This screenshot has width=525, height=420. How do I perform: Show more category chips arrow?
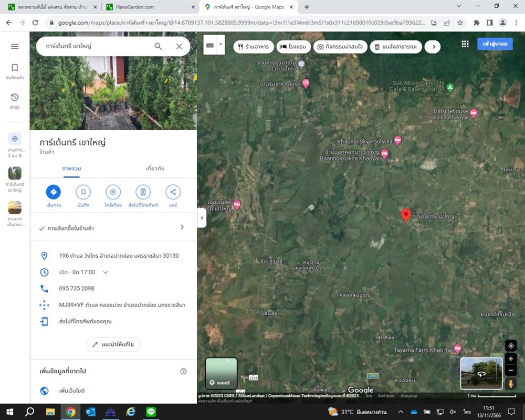[434, 47]
